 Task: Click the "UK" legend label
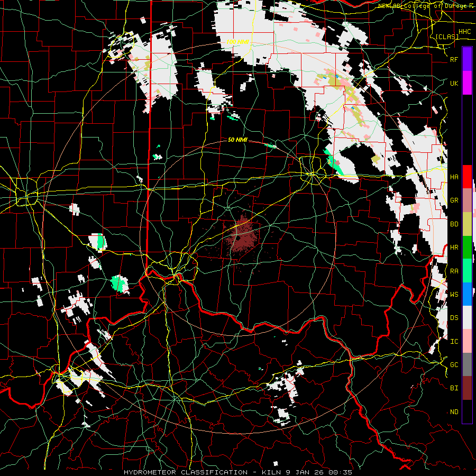coord(454,84)
